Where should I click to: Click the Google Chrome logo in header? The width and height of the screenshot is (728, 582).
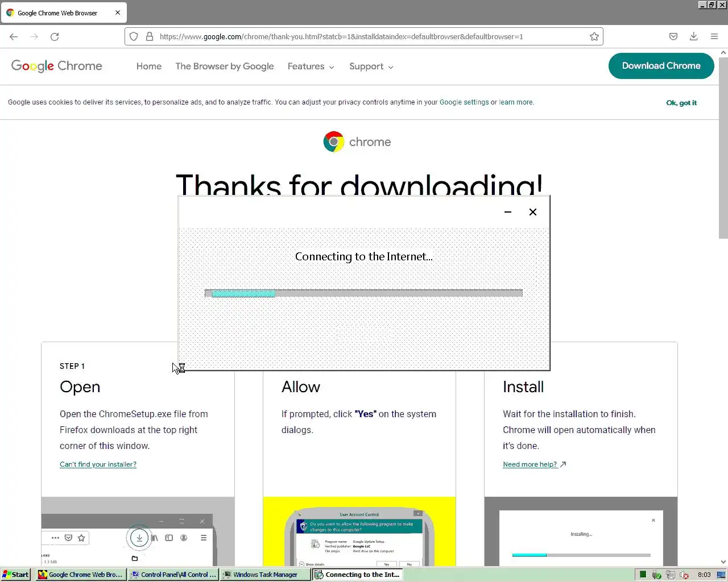pos(57,66)
